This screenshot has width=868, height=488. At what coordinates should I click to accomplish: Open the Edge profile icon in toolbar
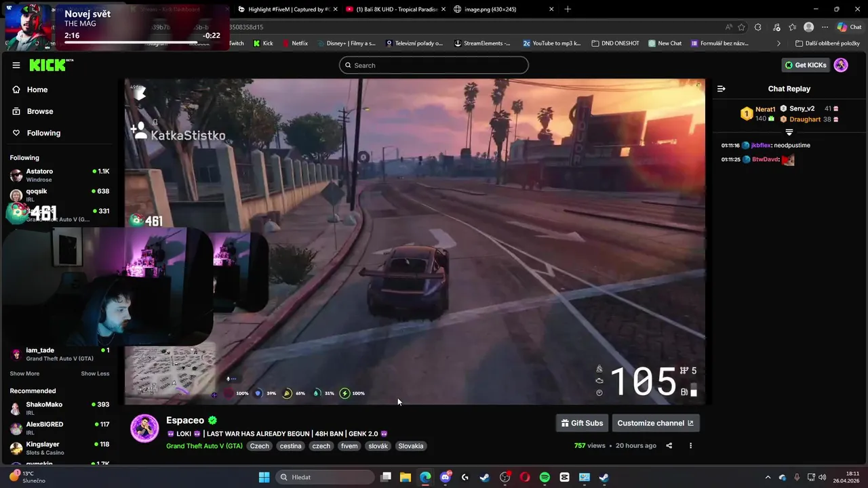tap(808, 27)
